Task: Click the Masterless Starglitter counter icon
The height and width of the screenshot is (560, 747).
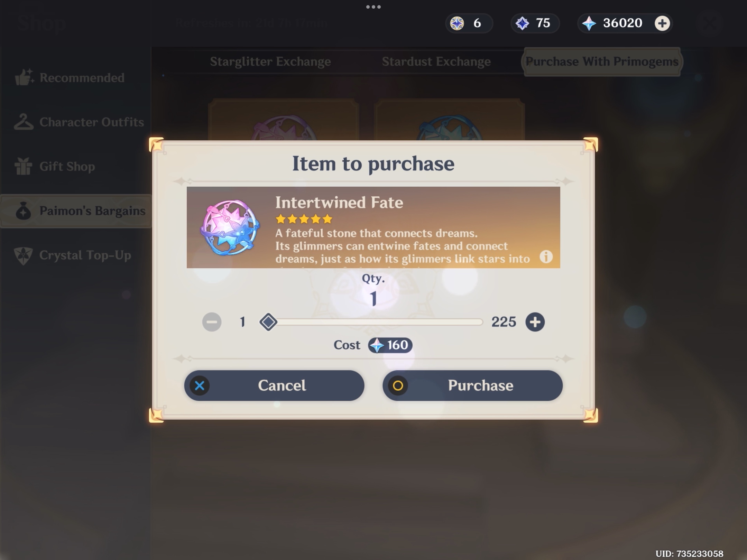Action: click(x=457, y=23)
